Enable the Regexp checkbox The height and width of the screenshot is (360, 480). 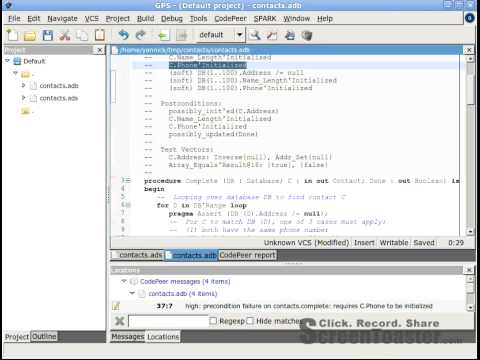[213, 321]
